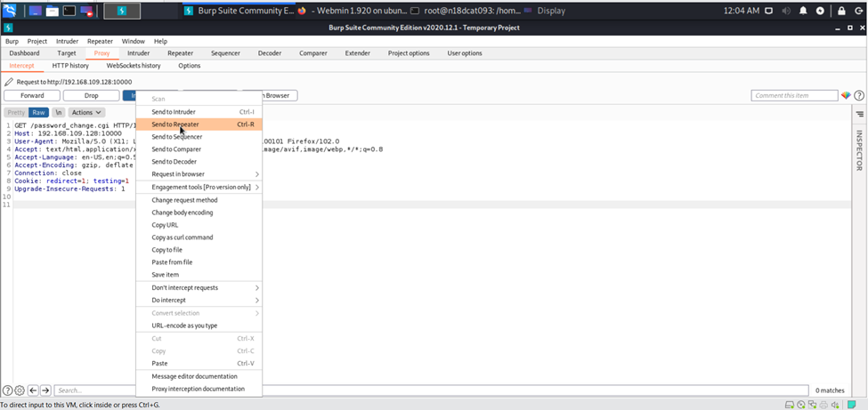Expand the Engagement tools submenu

199,188
